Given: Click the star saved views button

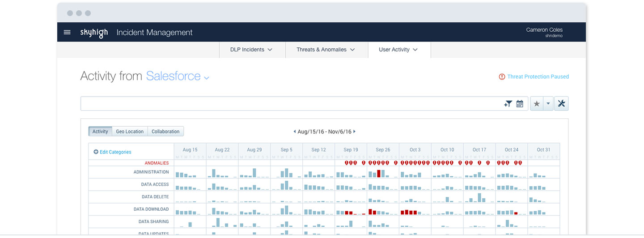Looking at the screenshot, I should [537, 104].
